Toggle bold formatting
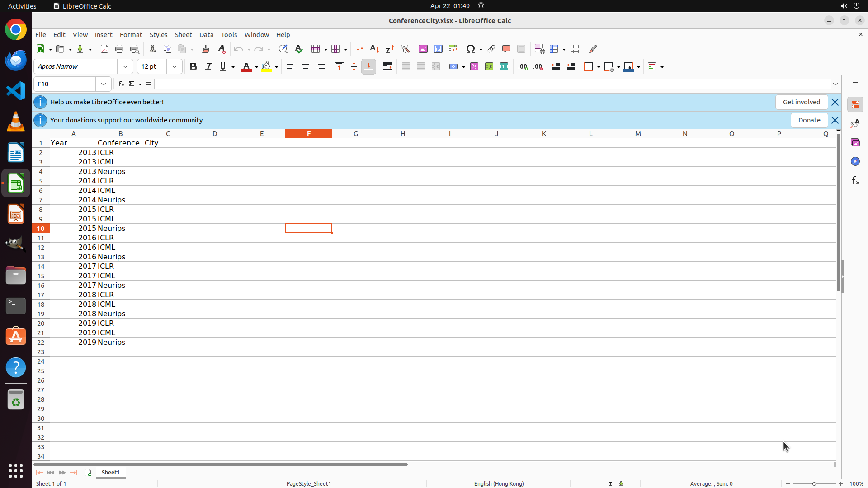 tap(193, 67)
